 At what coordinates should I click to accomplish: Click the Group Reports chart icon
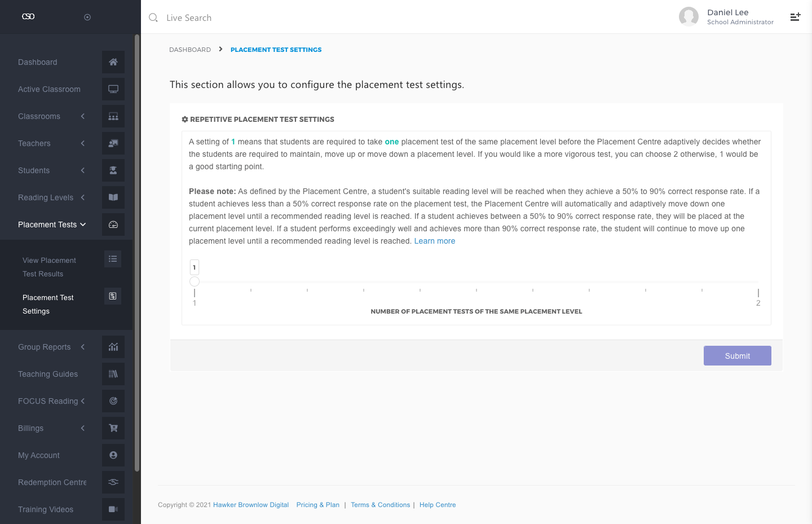click(x=113, y=347)
